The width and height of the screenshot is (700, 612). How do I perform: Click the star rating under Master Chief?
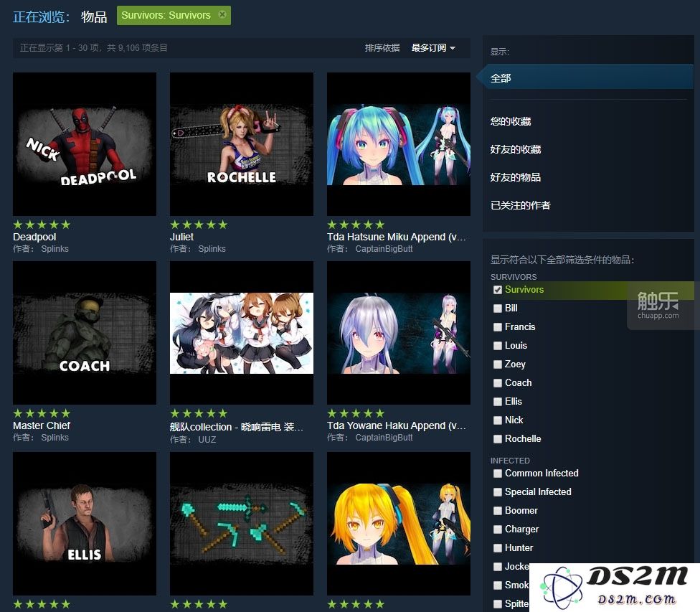click(42, 413)
